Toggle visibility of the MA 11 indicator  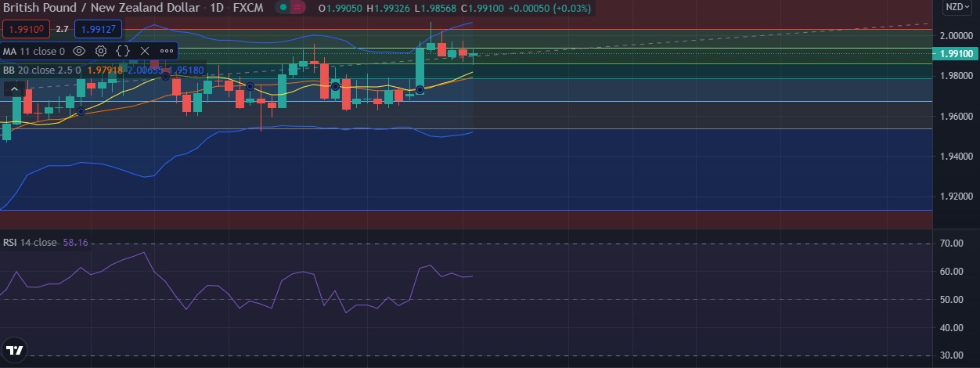(x=79, y=51)
